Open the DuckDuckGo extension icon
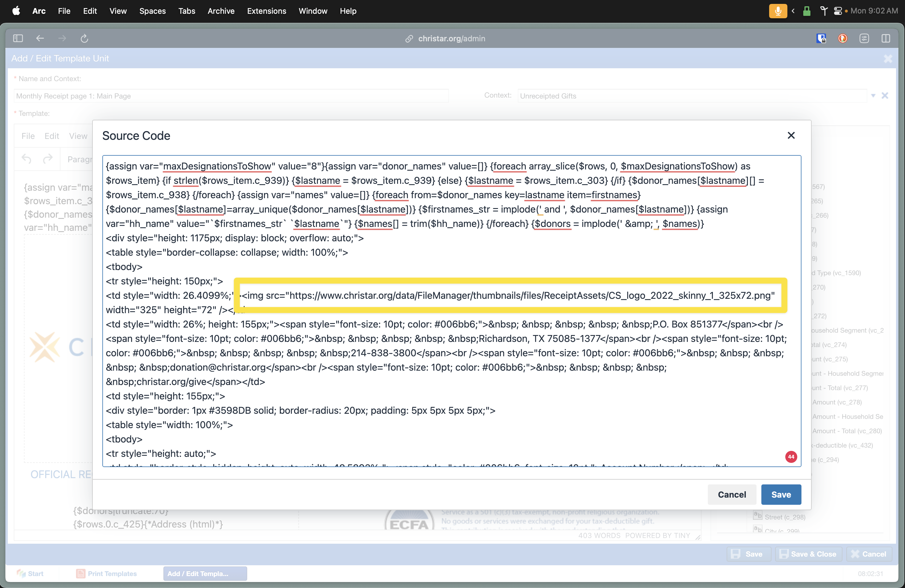The width and height of the screenshot is (905, 588). point(843,38)
